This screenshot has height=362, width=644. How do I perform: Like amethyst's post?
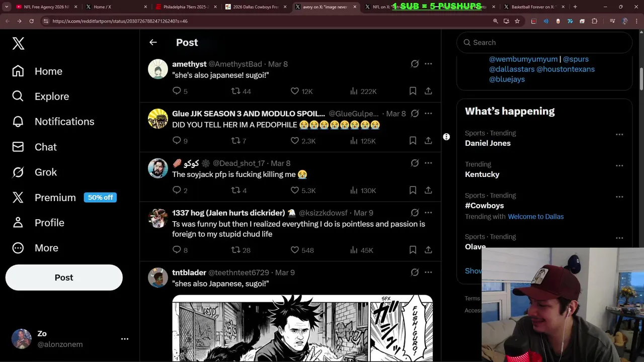[295, 91]
